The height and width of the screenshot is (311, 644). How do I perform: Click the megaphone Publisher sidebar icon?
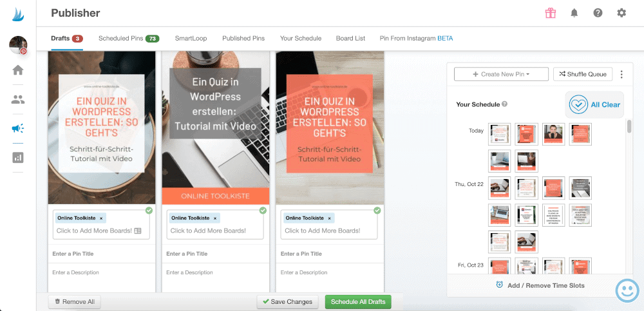(18, 128)
